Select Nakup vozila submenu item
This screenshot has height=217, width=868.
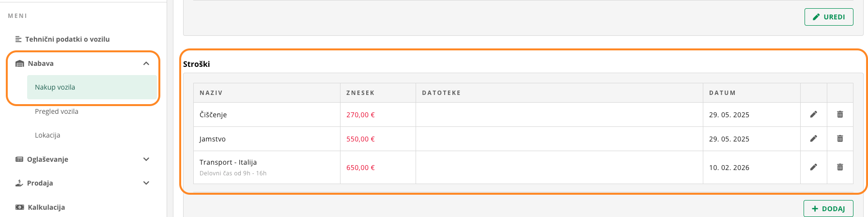tap(55, 87)
